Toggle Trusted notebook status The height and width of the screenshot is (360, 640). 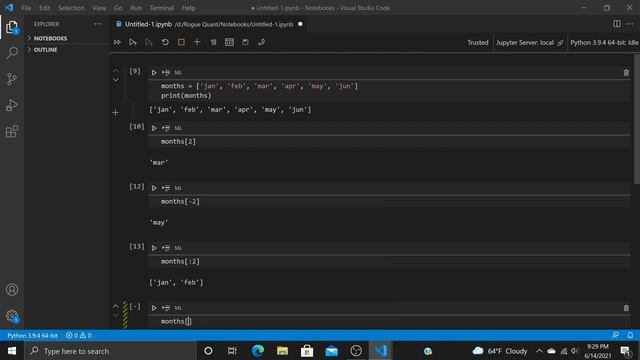[x=478, y=42]
